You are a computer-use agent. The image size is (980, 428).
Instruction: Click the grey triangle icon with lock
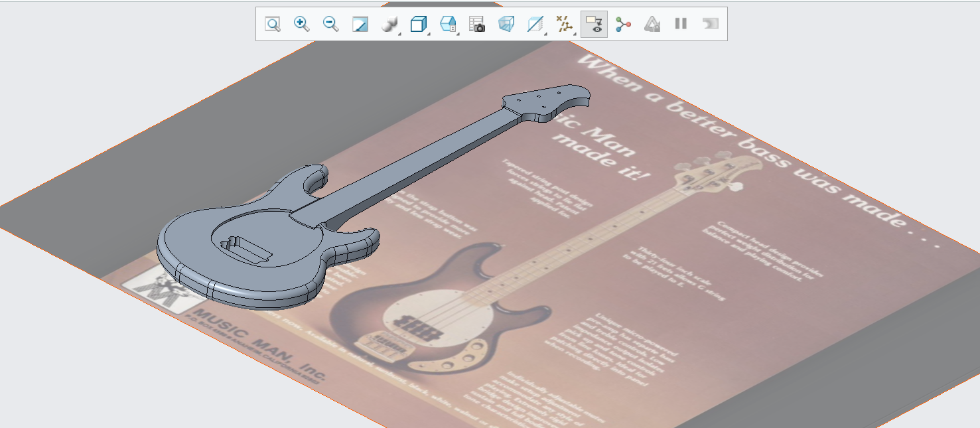coord(652,25)
